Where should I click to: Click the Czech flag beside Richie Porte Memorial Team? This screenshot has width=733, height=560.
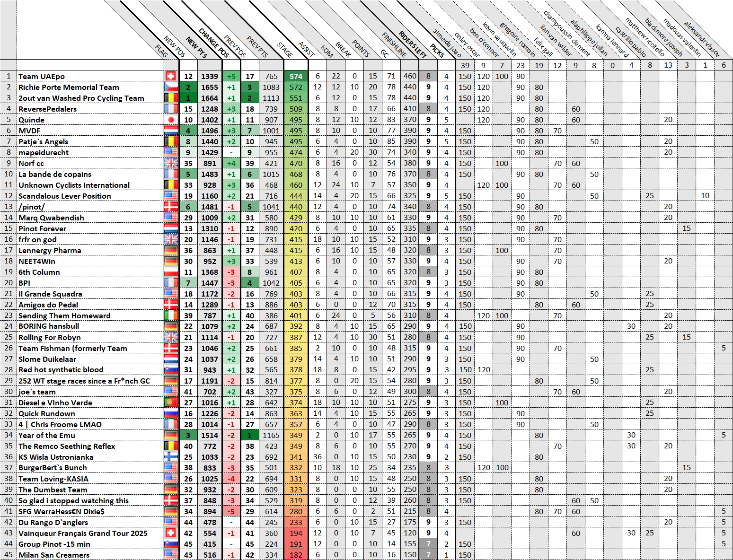click(x=171, y=87)
